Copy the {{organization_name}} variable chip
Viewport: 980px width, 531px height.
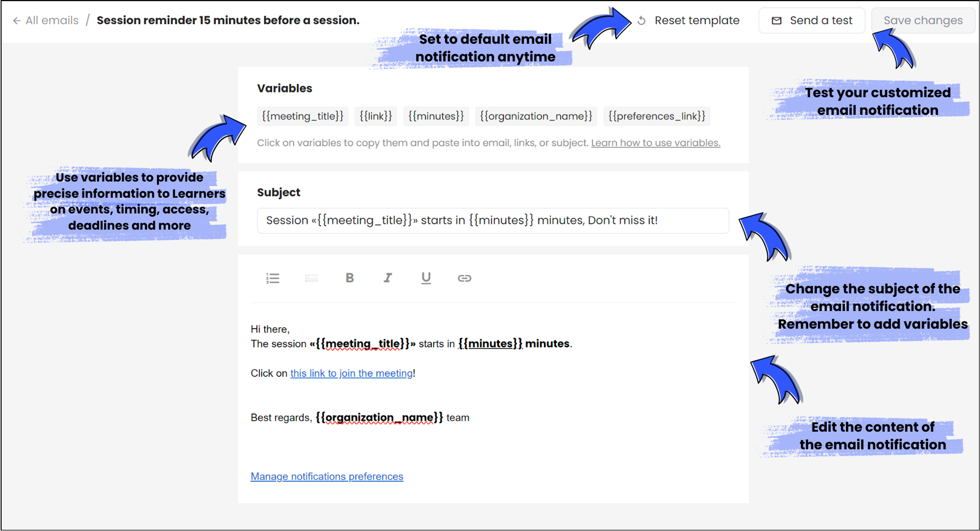pyautogui.click(x=536, y=116)
